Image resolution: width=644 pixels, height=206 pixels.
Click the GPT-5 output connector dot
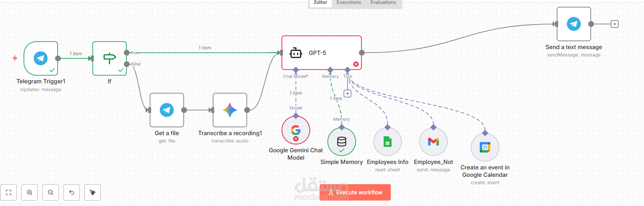coord(362,53)
